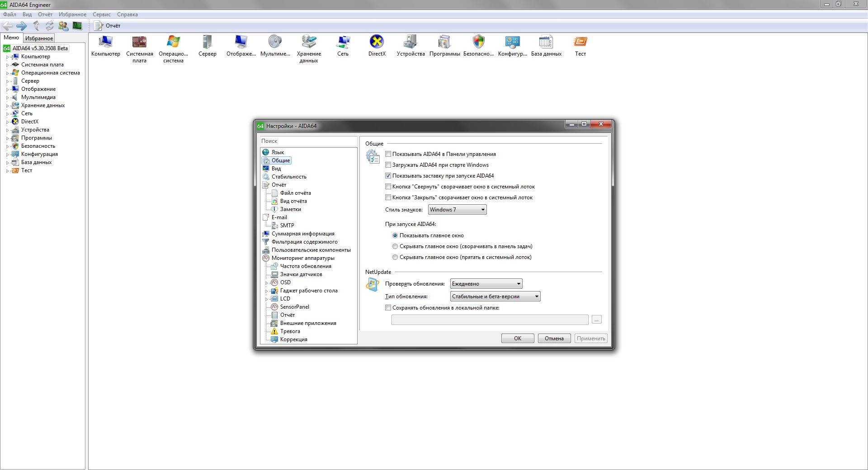868x470 pixels.
Task: Expand Хранение данных in left tree
Action: pyautogui.click(x=7, y=106)
